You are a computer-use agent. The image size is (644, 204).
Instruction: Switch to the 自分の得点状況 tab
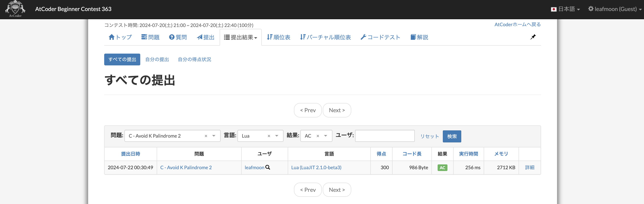195,59
